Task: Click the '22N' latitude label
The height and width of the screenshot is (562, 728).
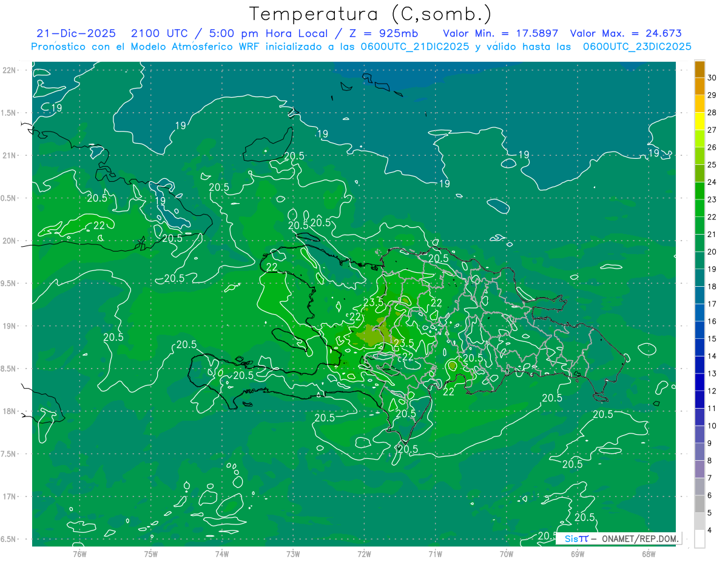Action: (8, 70)
